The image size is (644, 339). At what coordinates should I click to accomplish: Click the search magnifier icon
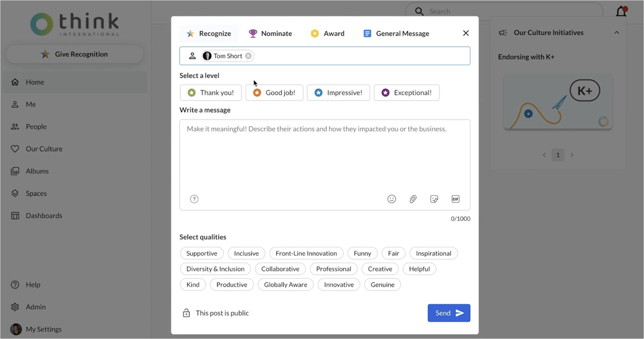pos(420,12)
